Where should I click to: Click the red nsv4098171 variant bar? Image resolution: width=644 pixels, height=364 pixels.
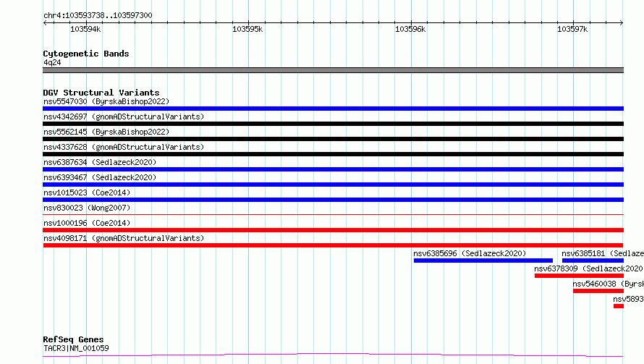333,245
